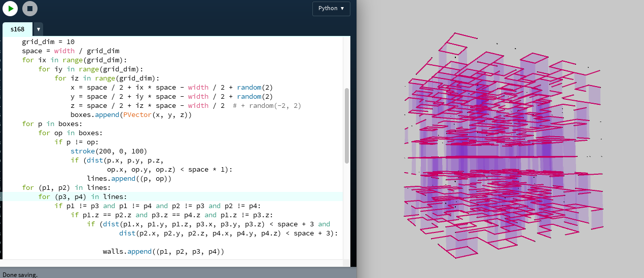Click the horizontal scrollbar track below the code
644x278 pixels.
pos(172,263)
